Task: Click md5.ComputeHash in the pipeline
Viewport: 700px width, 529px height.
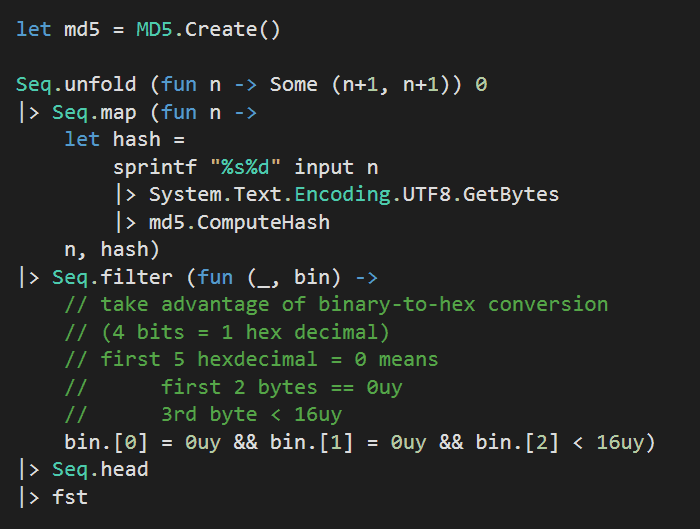Action: click(239, 222)
